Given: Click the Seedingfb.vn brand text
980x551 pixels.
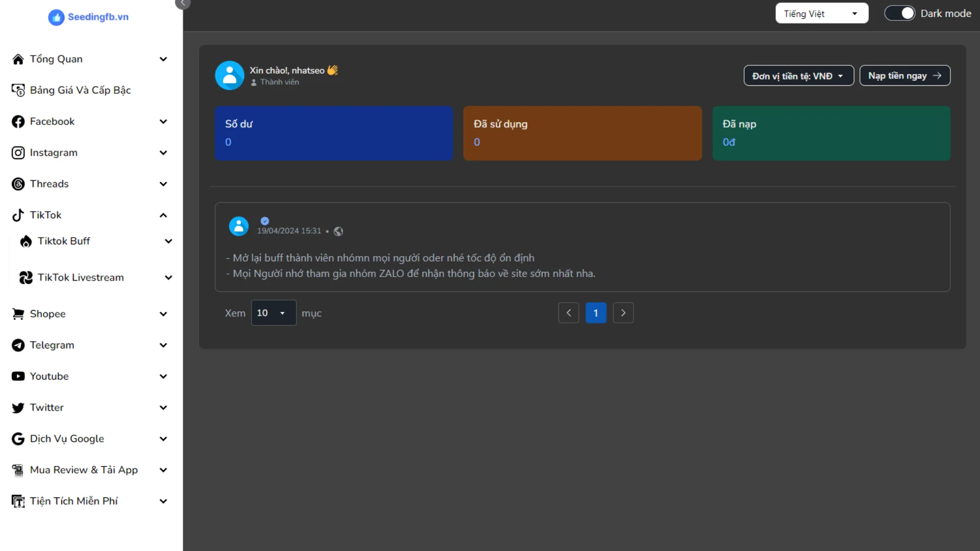Looking at the screenshot, I should click(x=98, y=17).
